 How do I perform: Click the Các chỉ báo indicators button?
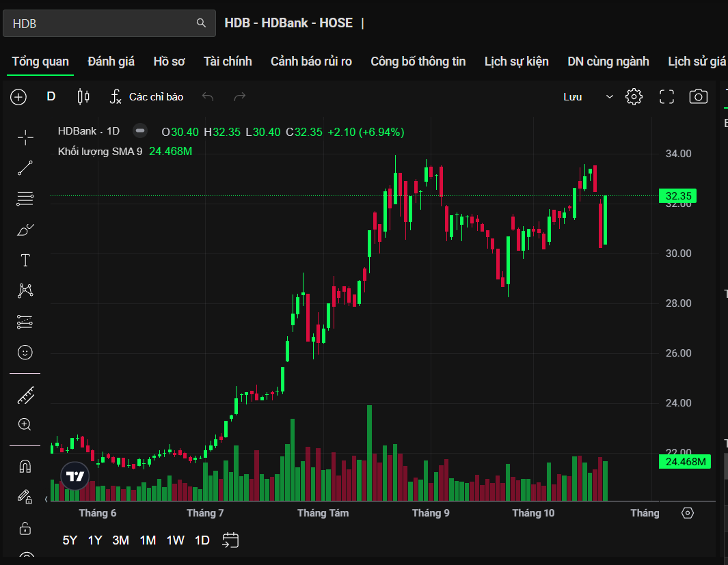click(x=147, y=97)
